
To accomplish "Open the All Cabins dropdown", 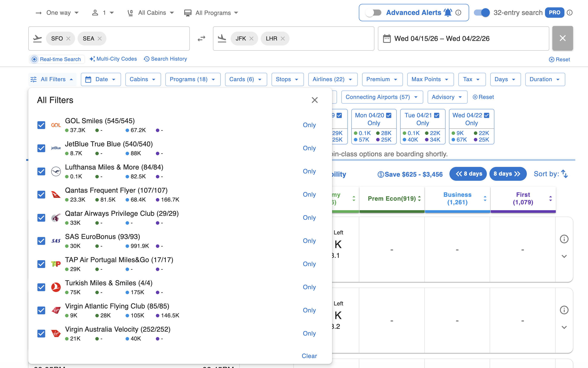I will pyautogui.click(x=151, y=13).
